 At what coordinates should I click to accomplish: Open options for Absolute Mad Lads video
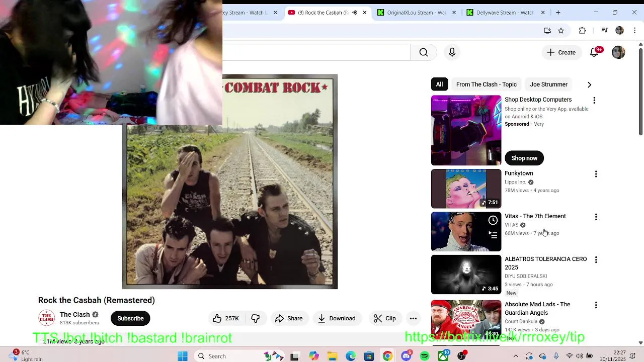tap(596, 305)
